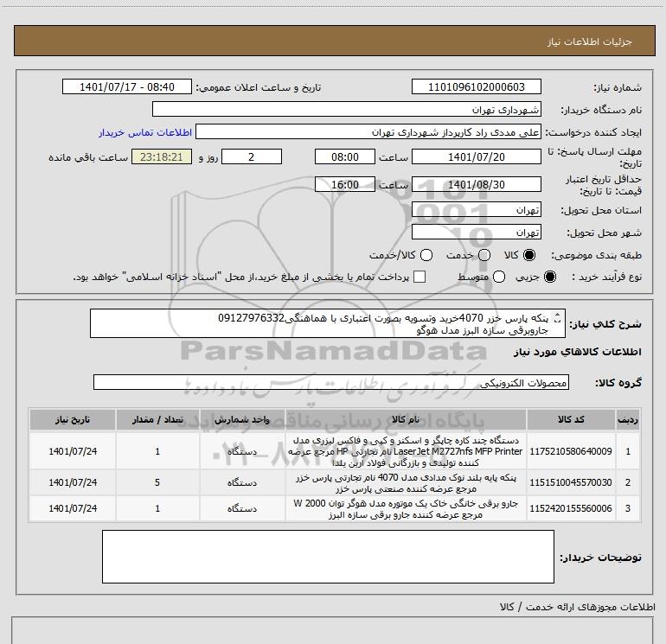The width and height of the screenshot is (666, 644).
Task: Click the دستگاه unit cell in row 2
Action: point(241,482)
